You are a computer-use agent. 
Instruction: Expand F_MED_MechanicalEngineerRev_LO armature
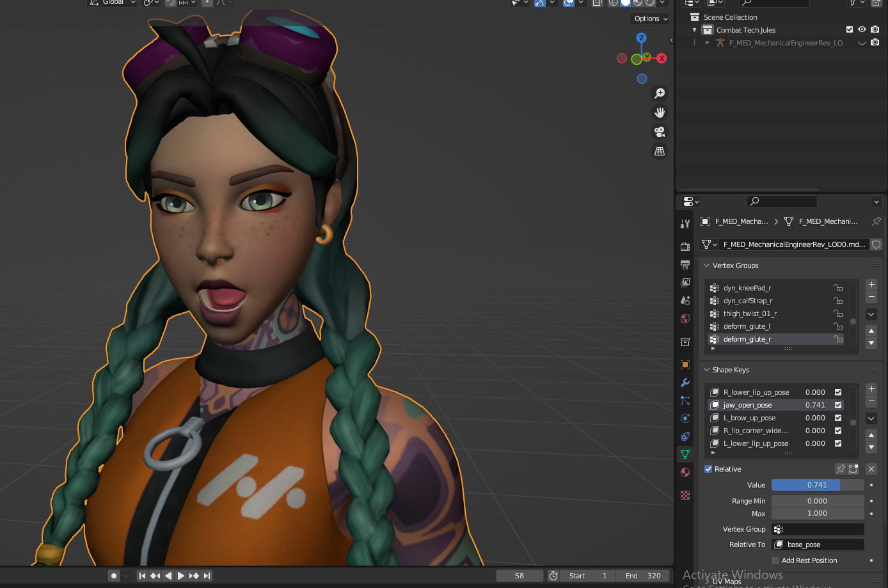708,43
